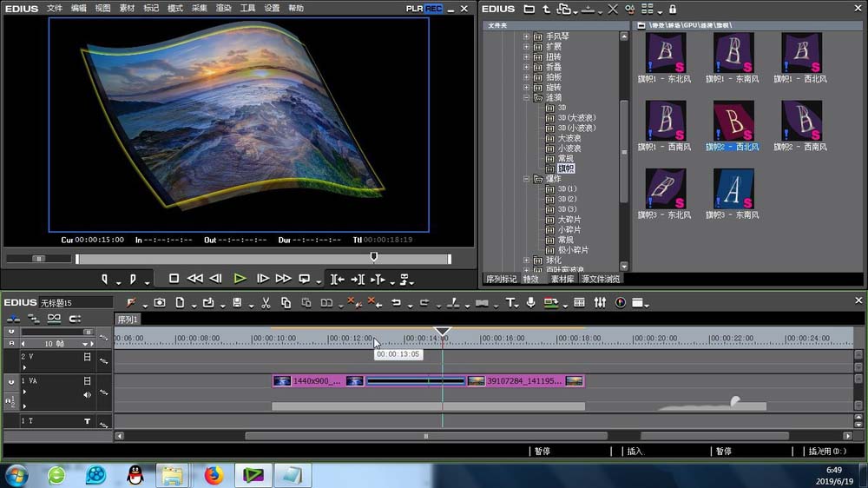Select the 39107284_141195 clip on the timeline

coord(525,381)
